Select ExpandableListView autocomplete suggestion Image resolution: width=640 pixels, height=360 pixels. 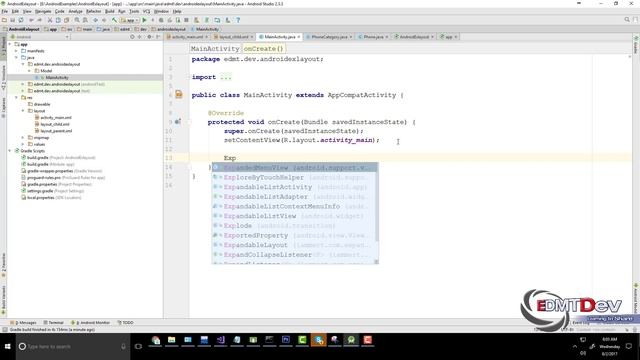(x=294, y=216)
